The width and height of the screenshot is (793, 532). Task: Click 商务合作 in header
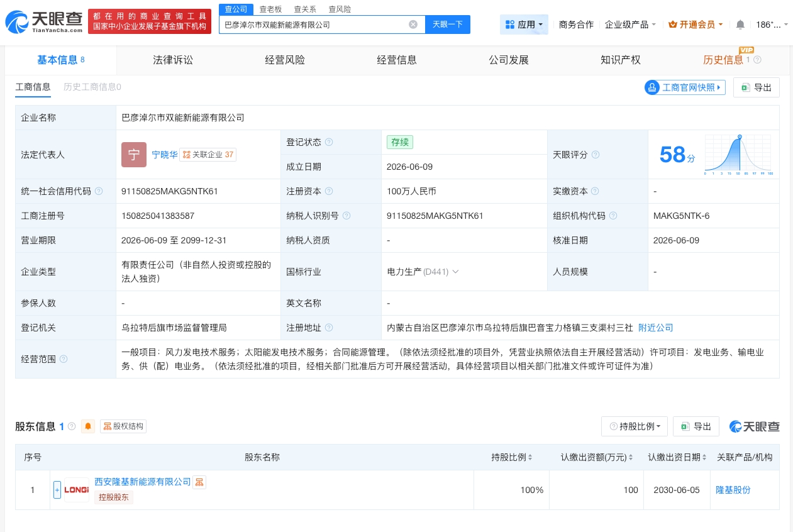(x=576, y=25)
